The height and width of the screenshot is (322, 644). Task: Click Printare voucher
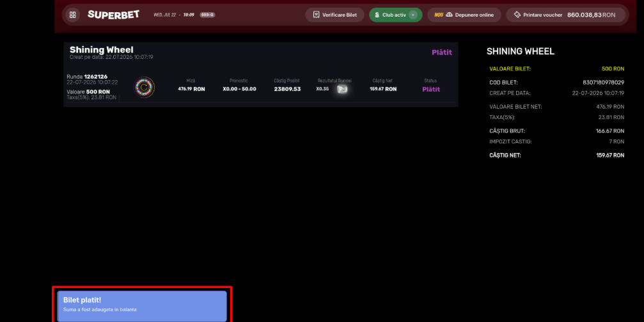coord(542,15)
